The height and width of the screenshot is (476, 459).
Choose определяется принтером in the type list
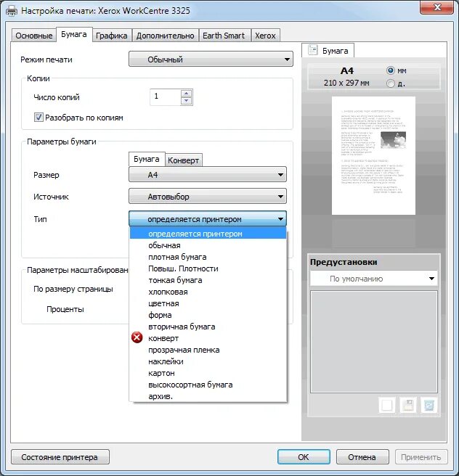(208, 234)
